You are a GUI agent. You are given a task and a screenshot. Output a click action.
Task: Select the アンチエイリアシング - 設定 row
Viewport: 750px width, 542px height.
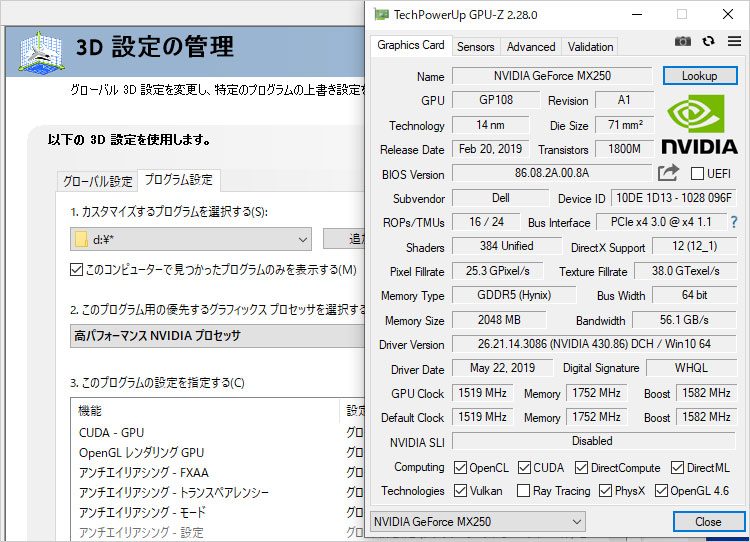(218, 532)
